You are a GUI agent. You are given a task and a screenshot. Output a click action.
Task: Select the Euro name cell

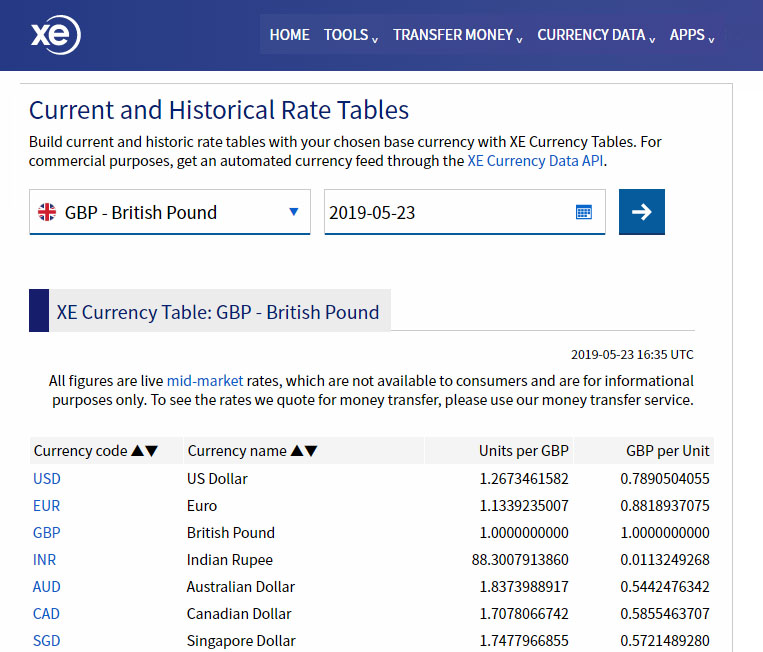tap(202, 506)
